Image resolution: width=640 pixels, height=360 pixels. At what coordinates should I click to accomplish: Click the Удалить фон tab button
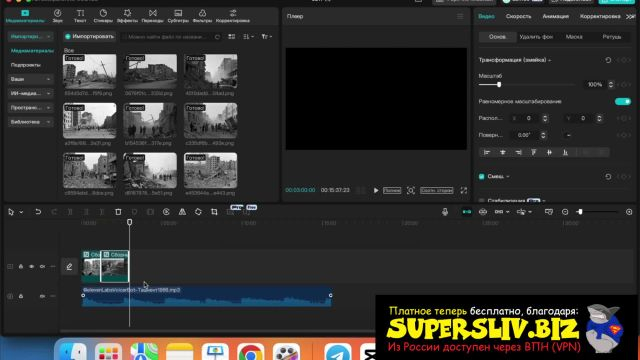(x=536, y=37)
